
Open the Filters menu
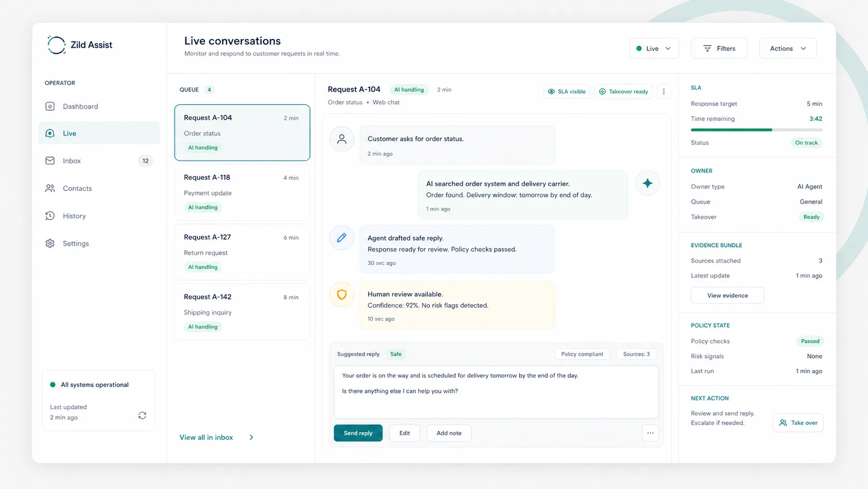719,48
